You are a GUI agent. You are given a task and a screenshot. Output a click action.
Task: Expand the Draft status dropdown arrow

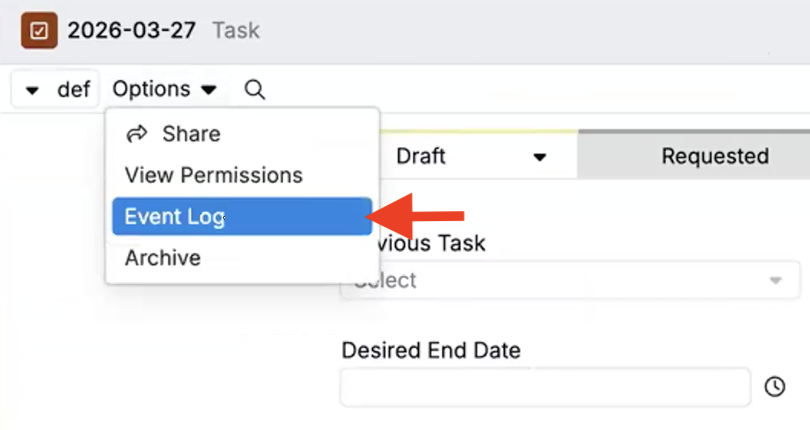540,157
